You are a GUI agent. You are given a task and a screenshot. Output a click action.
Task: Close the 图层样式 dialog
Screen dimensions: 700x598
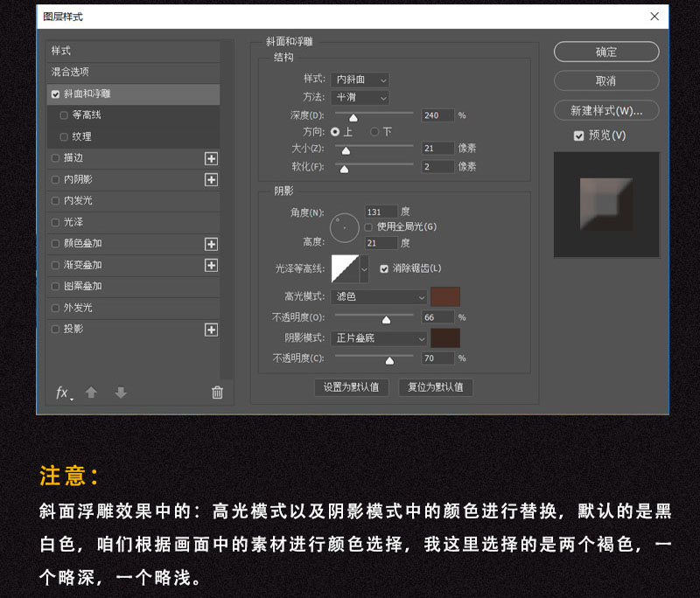pyautogui.click(x=654, y=17)
